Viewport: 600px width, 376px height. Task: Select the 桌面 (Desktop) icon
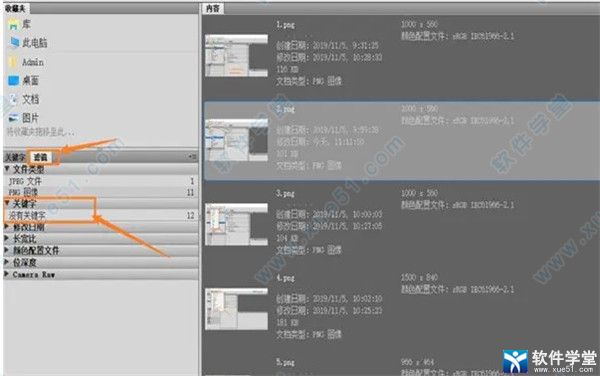[13, 80]
